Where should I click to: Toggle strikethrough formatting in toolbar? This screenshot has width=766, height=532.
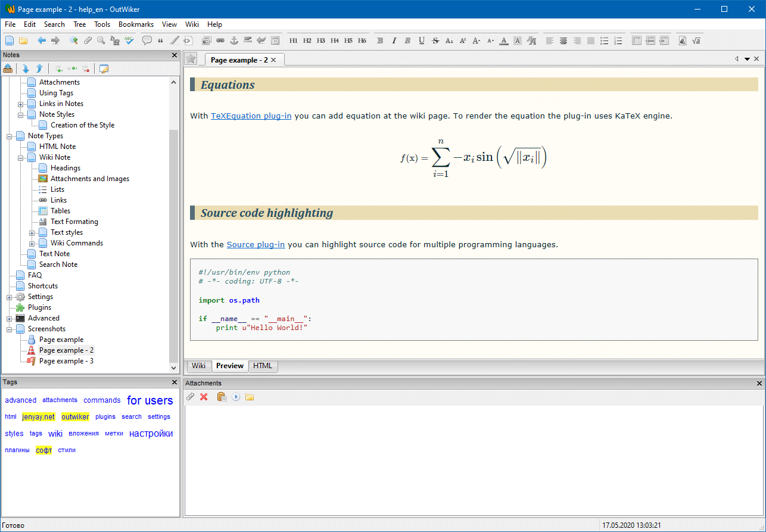(x=435, y=41)
